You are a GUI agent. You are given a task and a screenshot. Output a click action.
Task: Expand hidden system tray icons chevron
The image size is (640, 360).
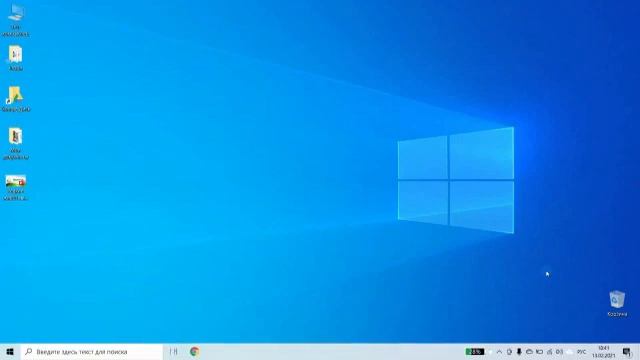(x=499, y=351)
